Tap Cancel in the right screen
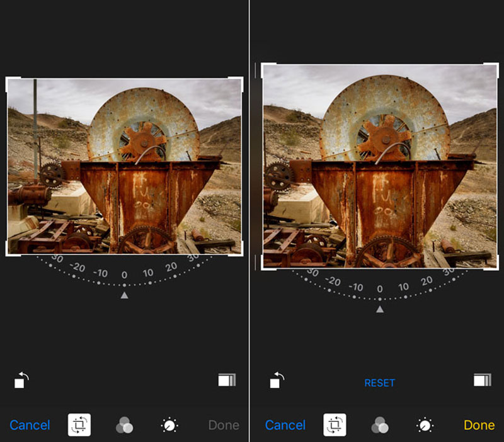Screen dimensions: 504x442 click(285, 425)
